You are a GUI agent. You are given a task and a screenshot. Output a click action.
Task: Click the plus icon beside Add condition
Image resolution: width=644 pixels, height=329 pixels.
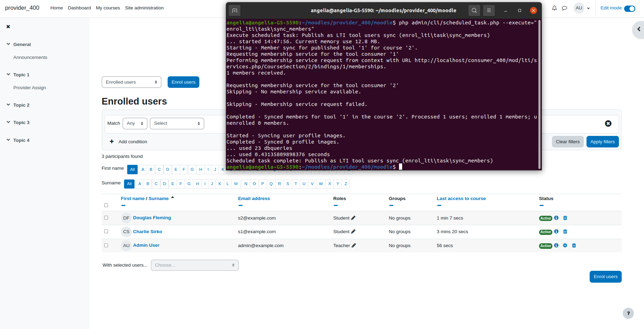(112, 141)
